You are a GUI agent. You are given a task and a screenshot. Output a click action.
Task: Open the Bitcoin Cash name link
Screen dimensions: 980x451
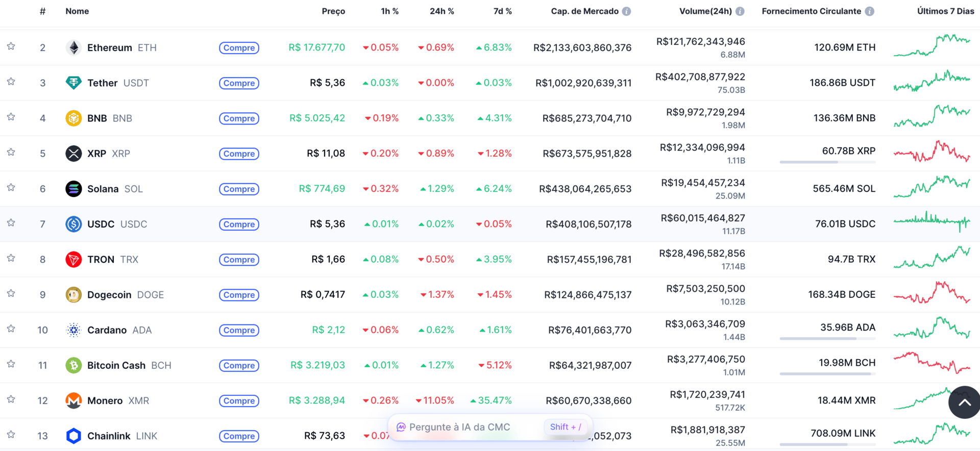click(116, 365)
